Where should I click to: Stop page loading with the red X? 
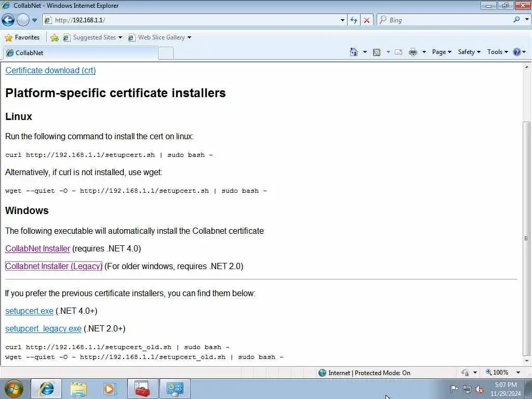(x=367, y=20)
